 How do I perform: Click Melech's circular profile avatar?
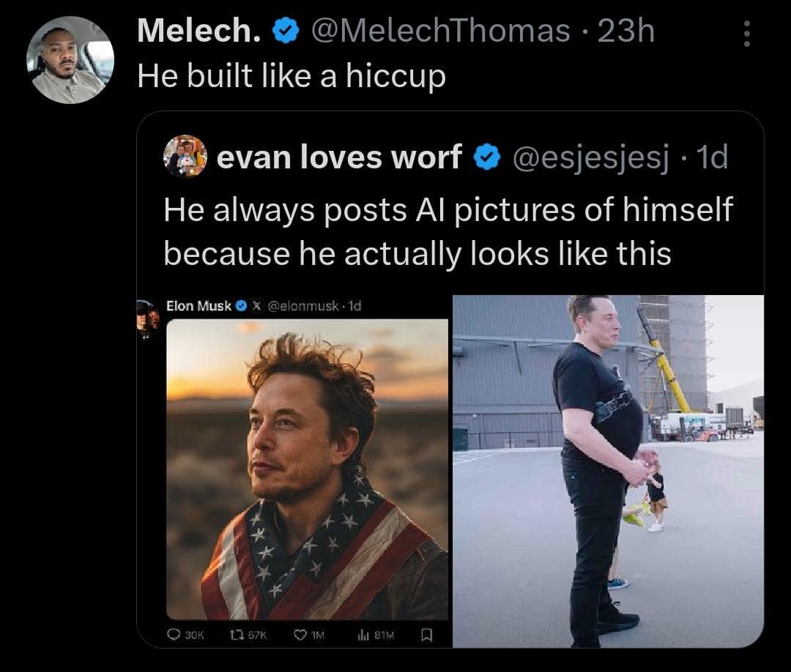coord(70,59)
